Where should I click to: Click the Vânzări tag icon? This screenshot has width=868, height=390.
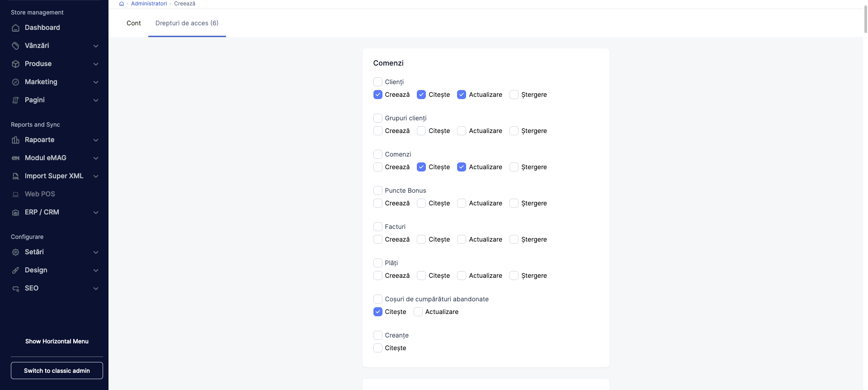pyautogui.click(x=15, y=46)
